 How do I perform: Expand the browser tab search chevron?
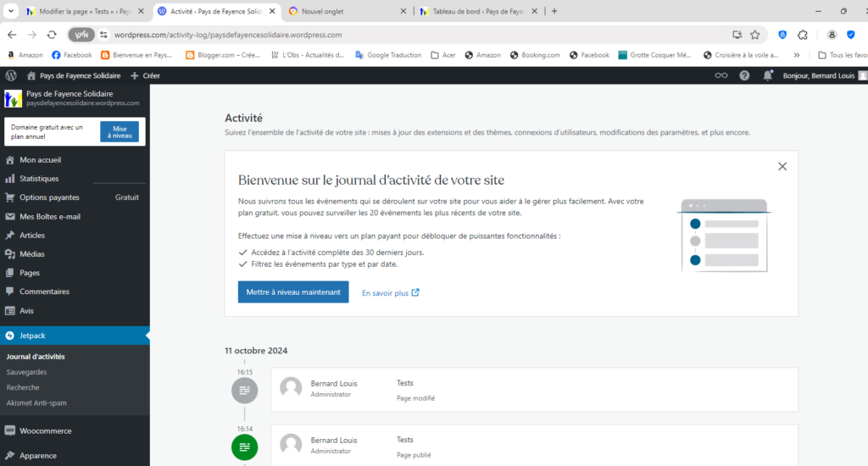[x=10, y=11]
